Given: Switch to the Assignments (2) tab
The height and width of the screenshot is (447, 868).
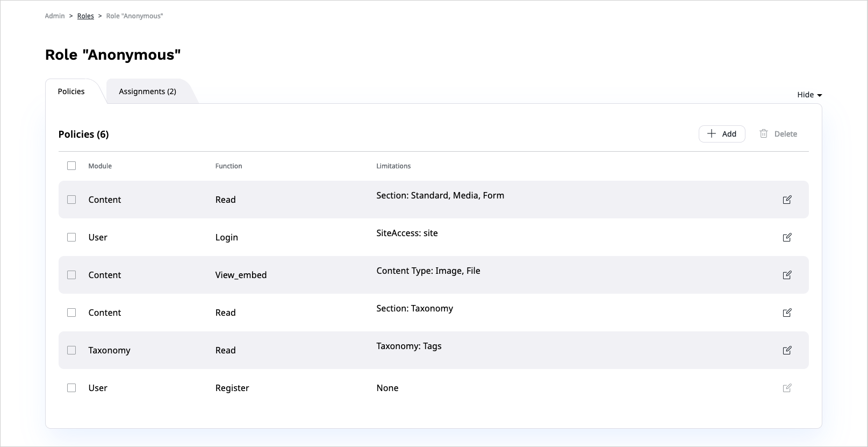Looking at the screenshot, I should coord(147,91).
